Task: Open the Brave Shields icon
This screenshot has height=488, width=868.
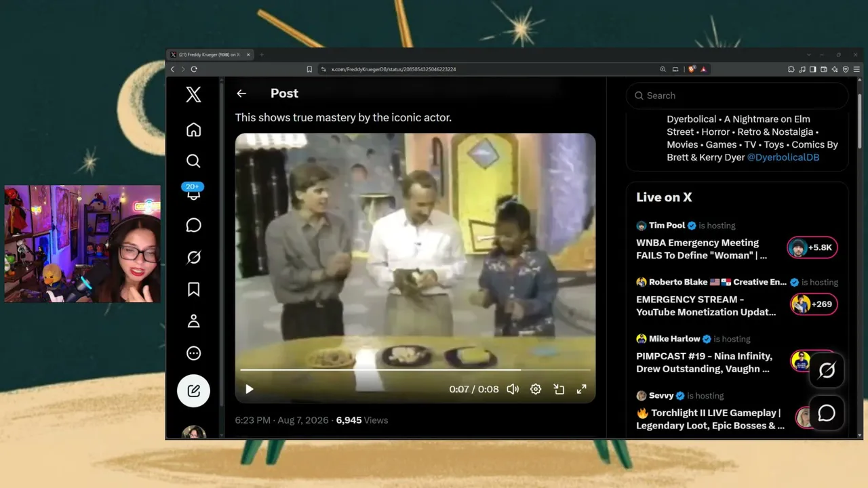Action: 692,69
